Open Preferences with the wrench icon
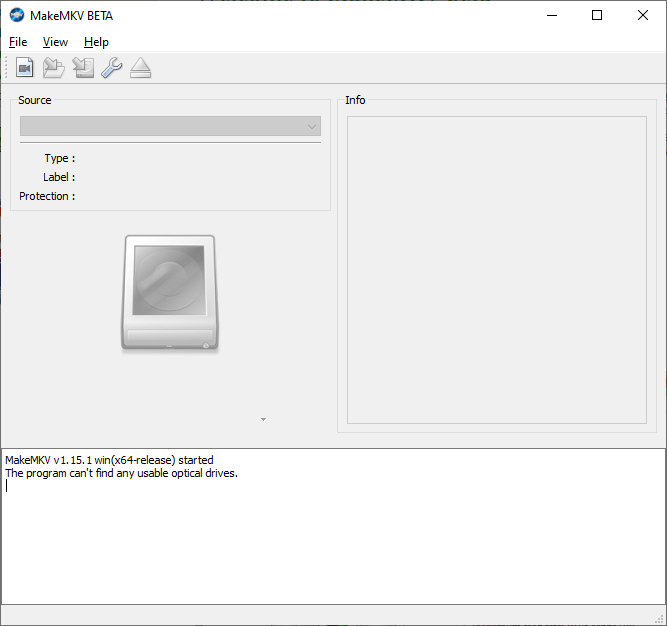 click(112, 68)
